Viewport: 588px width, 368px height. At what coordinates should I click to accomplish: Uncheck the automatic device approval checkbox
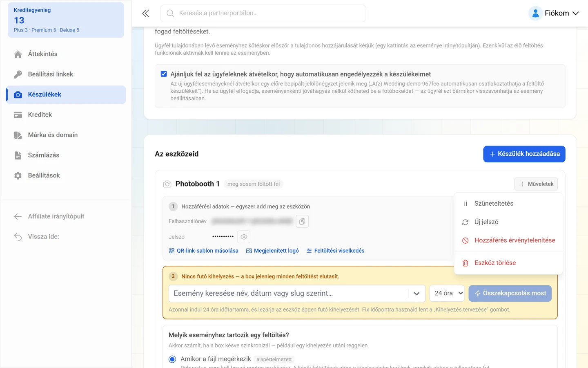point(164,74)
